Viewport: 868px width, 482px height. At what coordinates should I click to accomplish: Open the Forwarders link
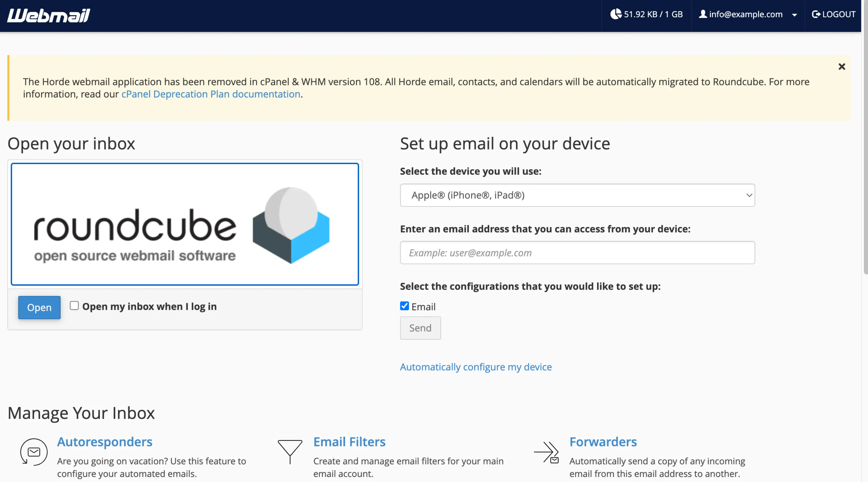pos(603,442)
